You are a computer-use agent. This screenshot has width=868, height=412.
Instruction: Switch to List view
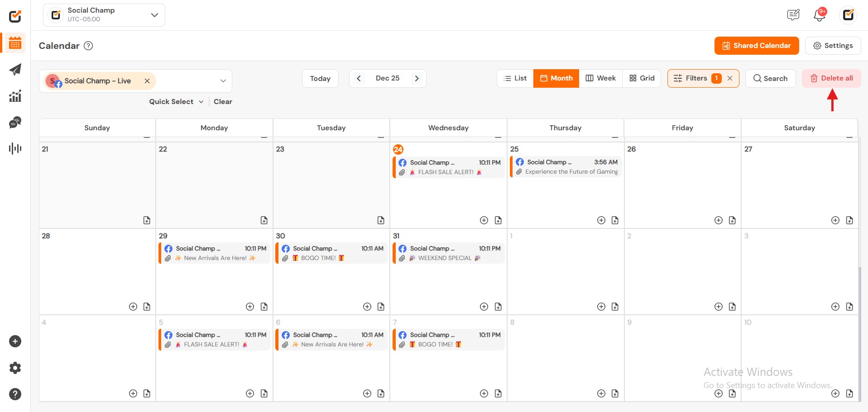pyautogui.click(x=515, y=78)
